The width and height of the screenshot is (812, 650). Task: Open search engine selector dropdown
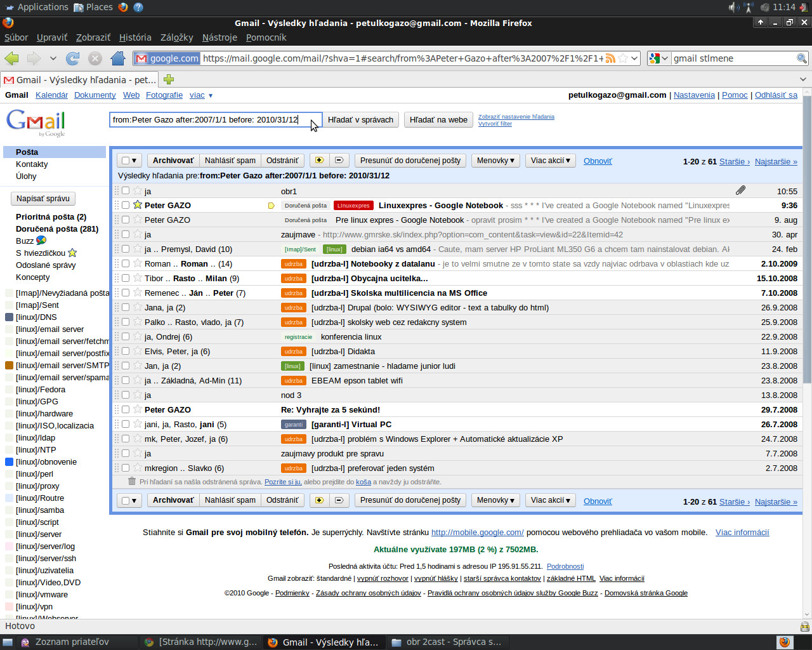tap(659, 58)
